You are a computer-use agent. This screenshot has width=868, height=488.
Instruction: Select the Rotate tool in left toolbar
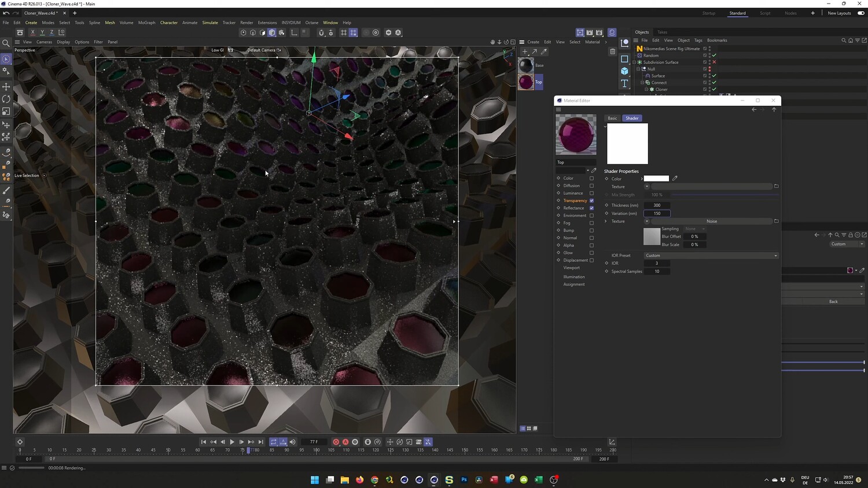[6, 99]
